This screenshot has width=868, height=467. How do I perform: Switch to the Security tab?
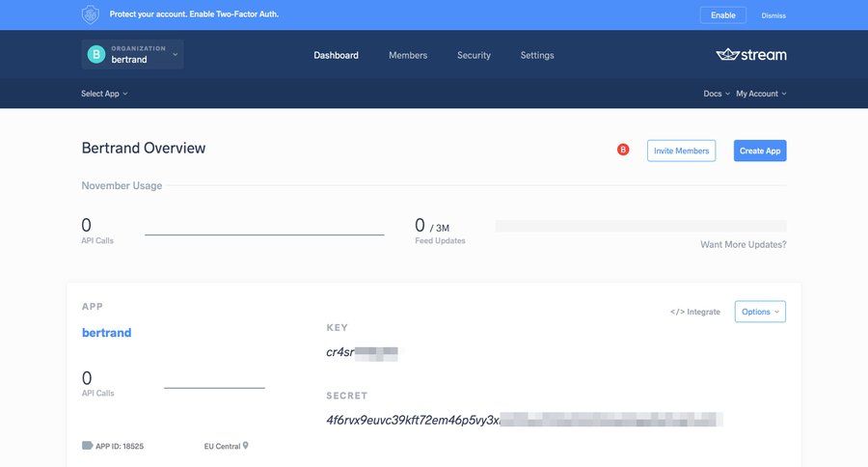(474, 55)
